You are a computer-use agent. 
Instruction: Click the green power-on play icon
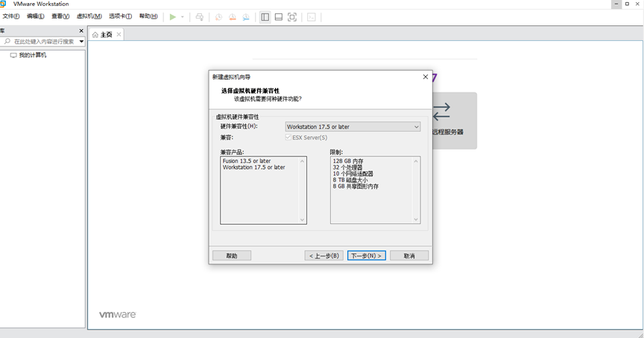tap(173, 17)
